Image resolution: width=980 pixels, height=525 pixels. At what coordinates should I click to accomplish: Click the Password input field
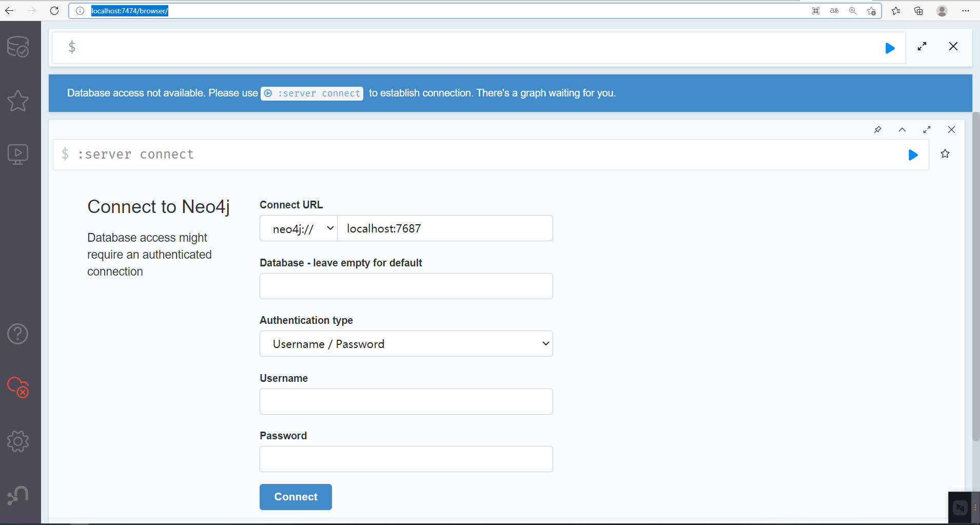(x=406, y=459)
